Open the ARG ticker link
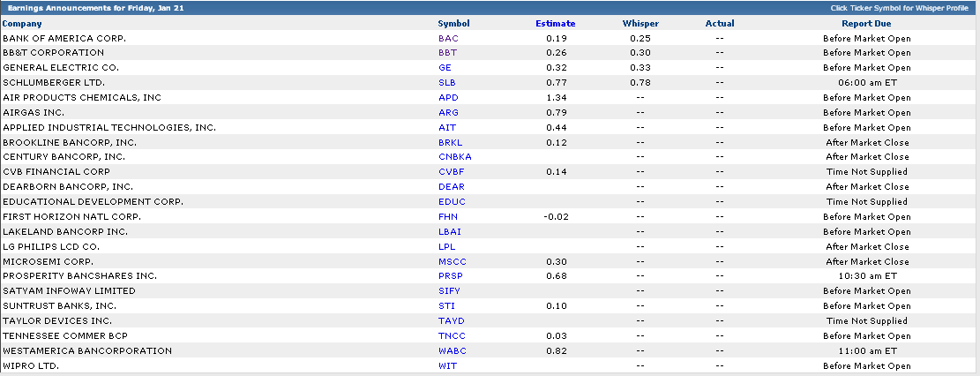The width and height of the screenshot is (980, 376). pos(448,113)
